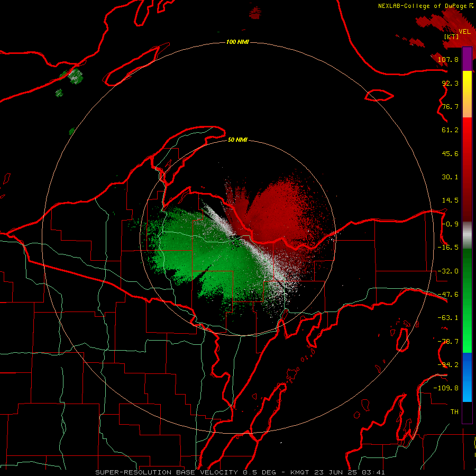
Task: Click the gray near-zero segment of color bar
Action: (x=467, y=235)
